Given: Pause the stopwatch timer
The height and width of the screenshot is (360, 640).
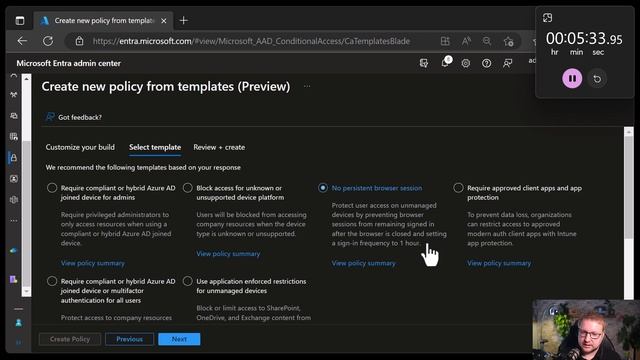Looking at the screenshot, I should coord(572,78).
